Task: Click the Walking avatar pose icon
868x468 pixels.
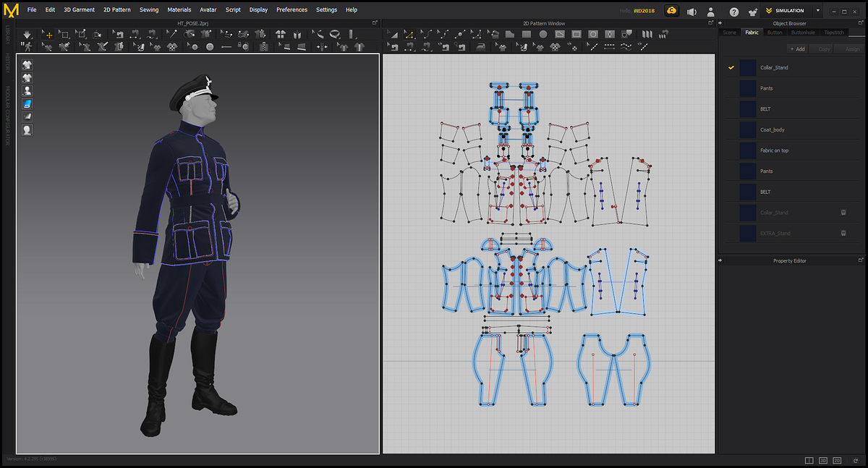Action: [28, 46]
